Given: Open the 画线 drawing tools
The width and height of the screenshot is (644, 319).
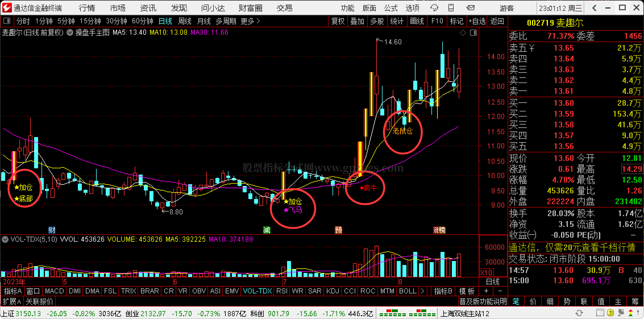Looking at the screenshot, I should [x=417, y=21].
